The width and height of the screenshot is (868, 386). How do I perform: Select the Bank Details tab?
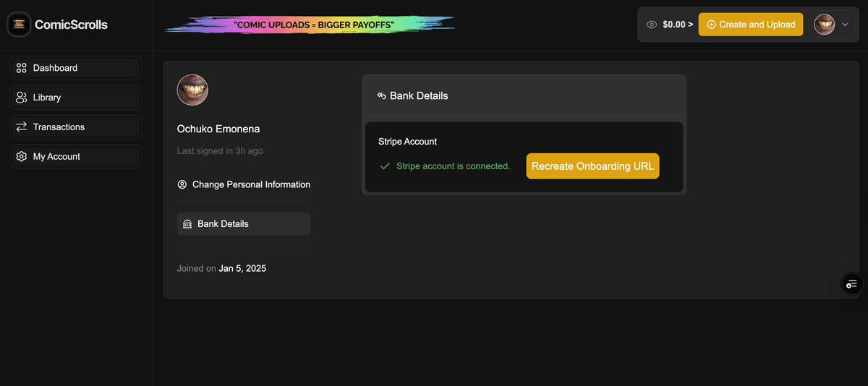(x=244, y=224)
